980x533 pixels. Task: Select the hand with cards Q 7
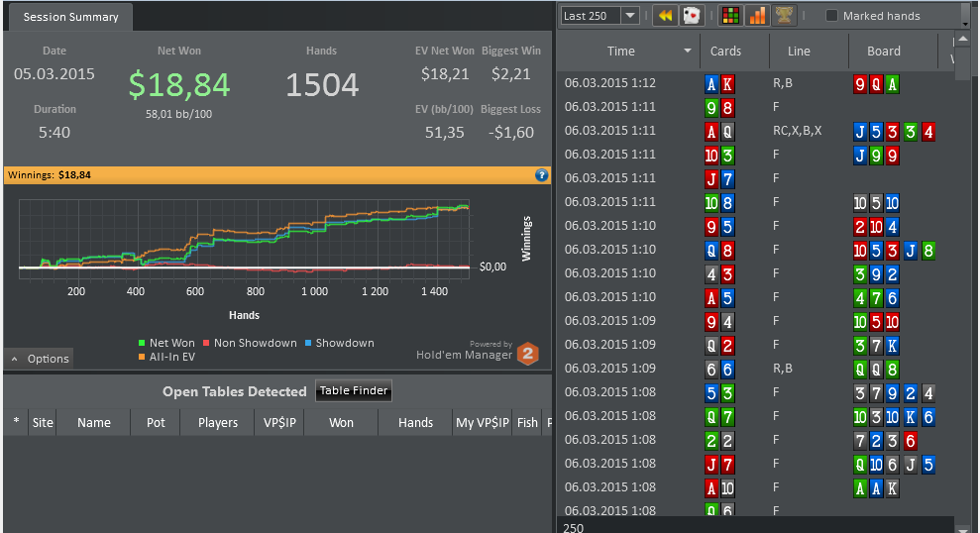click(x=755, y=415)
